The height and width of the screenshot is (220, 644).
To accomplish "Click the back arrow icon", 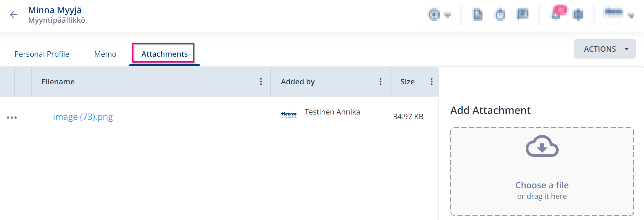I will [x=14, y=15].
